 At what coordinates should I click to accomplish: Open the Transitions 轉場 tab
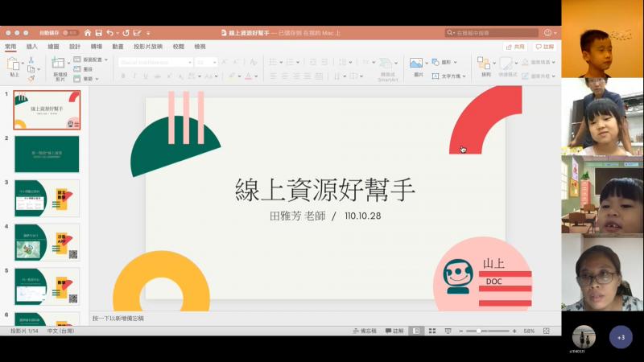point(96,47)
